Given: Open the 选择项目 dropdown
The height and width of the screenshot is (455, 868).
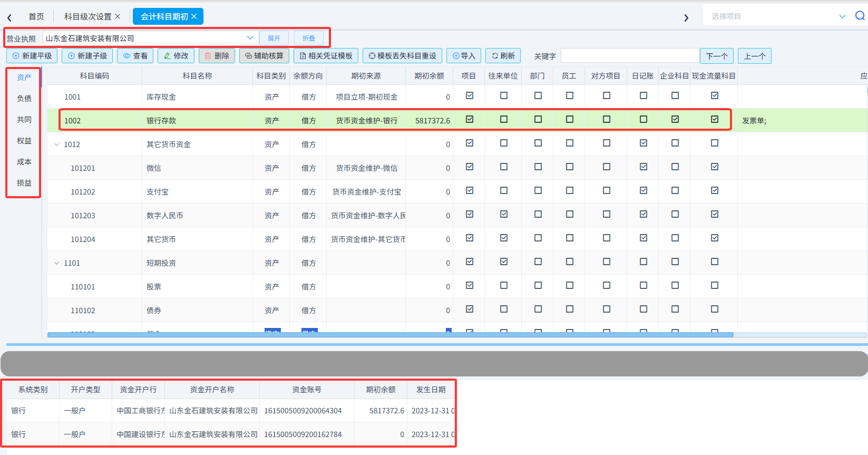Looking at the screenshot, I should coord(778,16).
